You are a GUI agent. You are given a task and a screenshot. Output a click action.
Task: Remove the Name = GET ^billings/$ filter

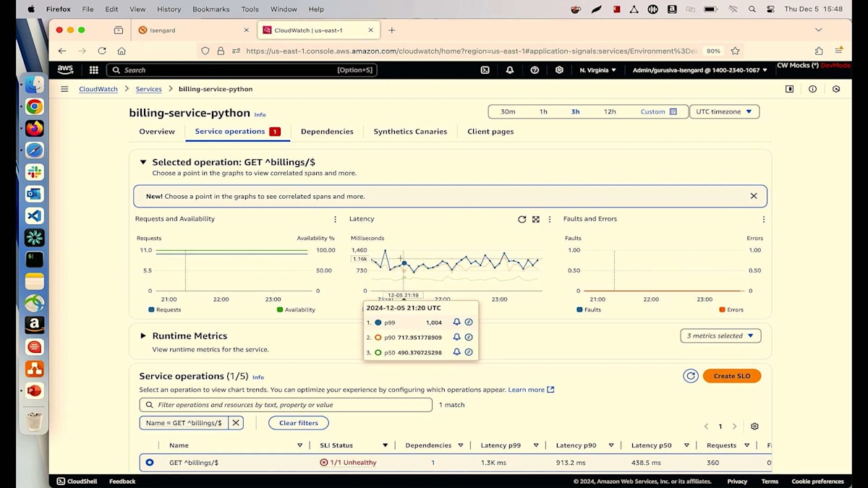[236, 423]
